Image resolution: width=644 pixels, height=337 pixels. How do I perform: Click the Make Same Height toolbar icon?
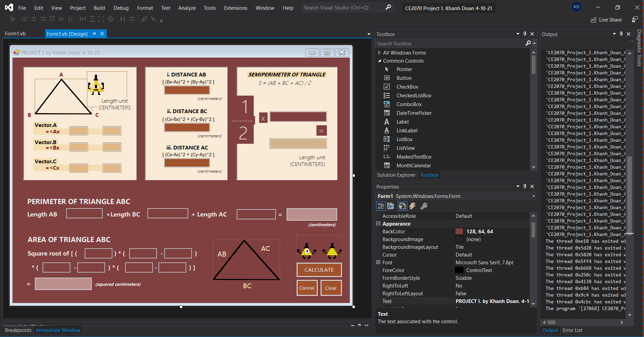tap(92, 19)
